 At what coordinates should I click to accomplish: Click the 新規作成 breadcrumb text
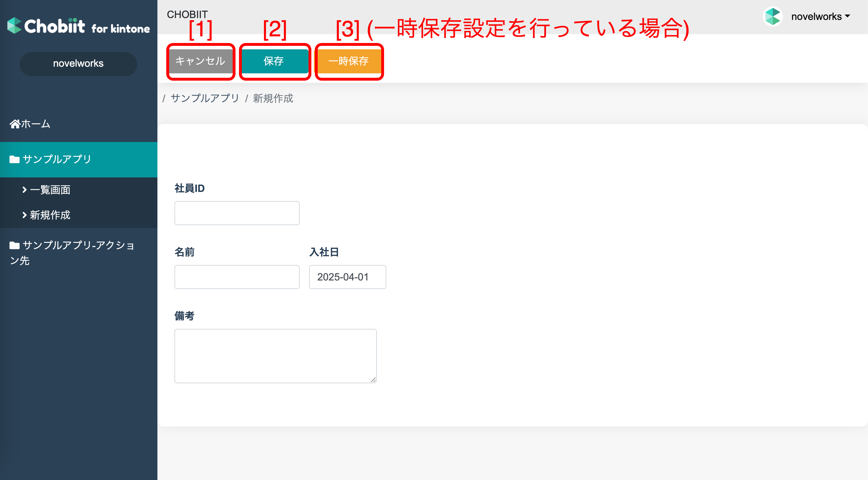[x=273, y=98]
